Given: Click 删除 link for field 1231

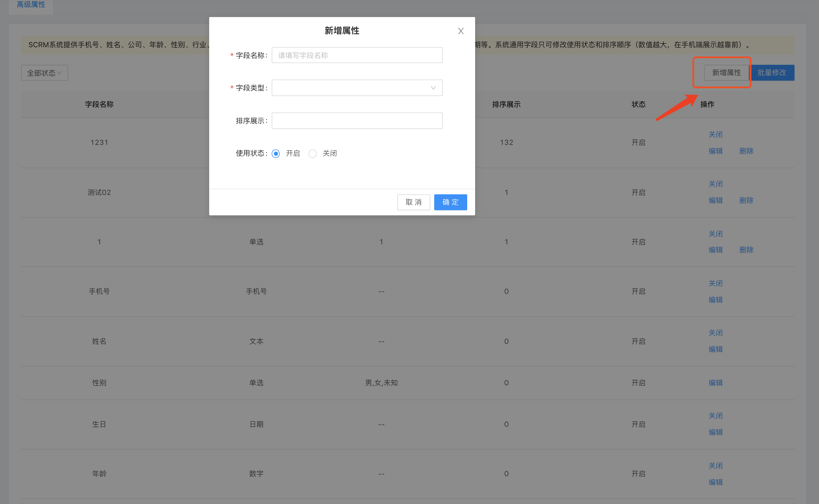Looking at the screenshot, I should click(x=746, y=151).
